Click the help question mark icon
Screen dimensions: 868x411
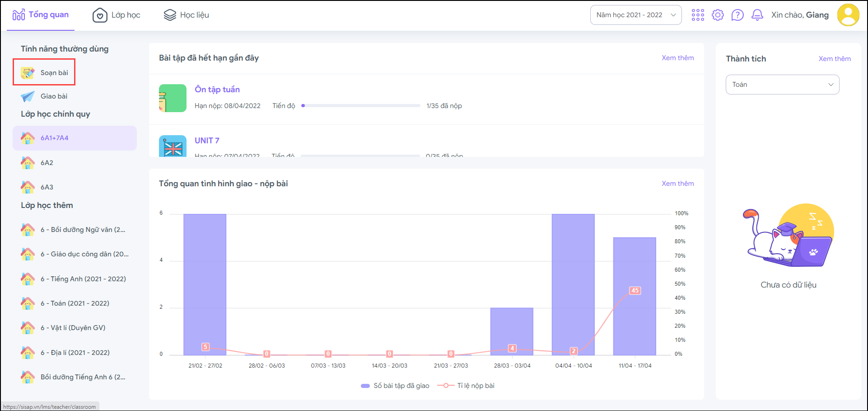tap(737, 15)
